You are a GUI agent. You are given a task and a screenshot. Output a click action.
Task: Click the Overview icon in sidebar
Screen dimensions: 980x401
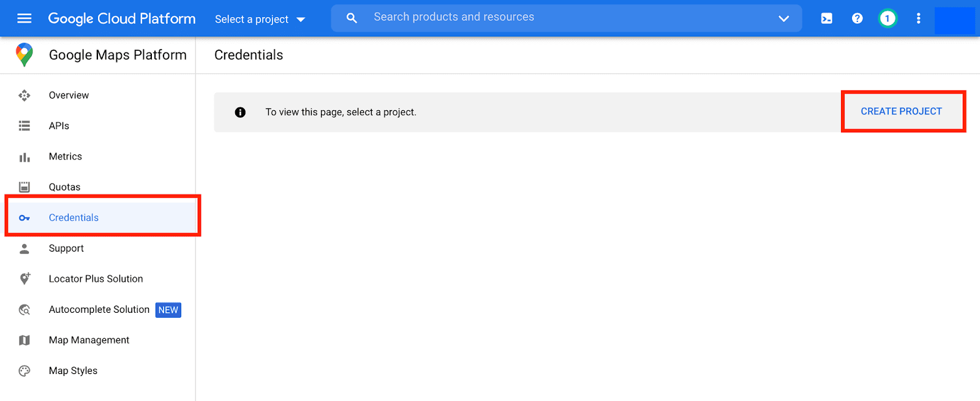coord(24,95)
